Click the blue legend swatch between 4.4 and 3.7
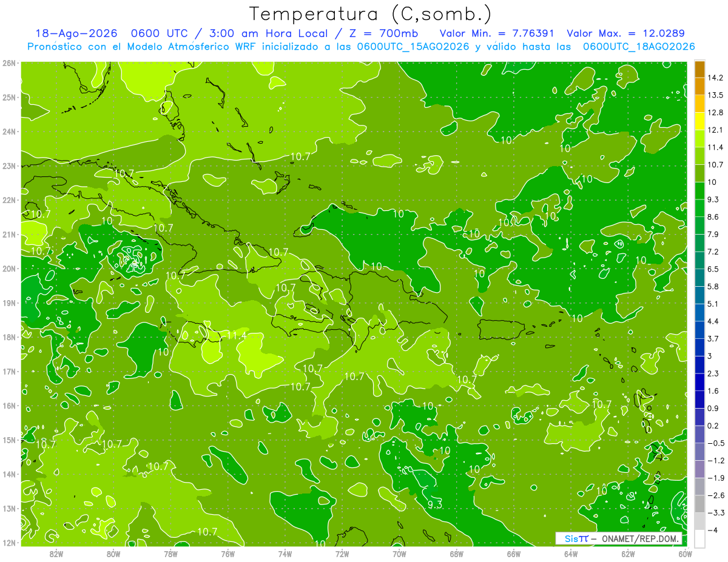Screen dimensions: 728x562 (x=699, y=330)
